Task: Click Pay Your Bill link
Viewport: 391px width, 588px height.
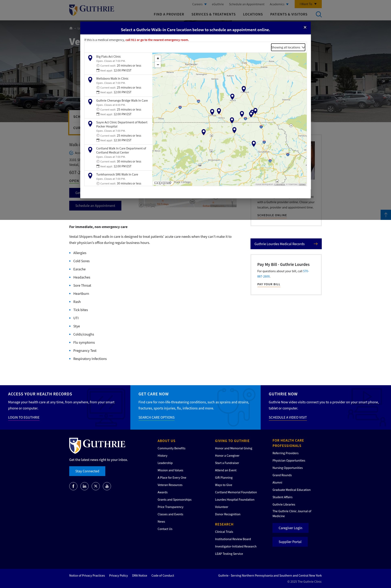Action: point(269,284)
